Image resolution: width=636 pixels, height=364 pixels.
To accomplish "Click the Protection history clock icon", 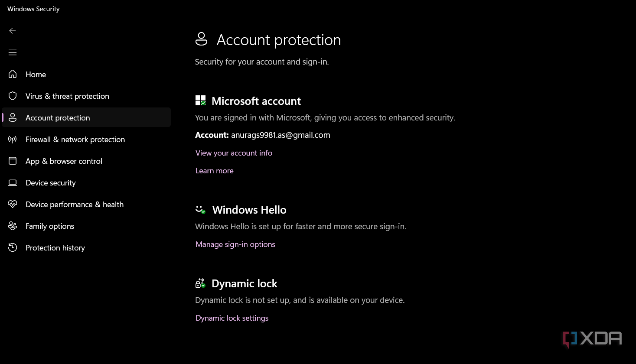I will tap(13, 247).
